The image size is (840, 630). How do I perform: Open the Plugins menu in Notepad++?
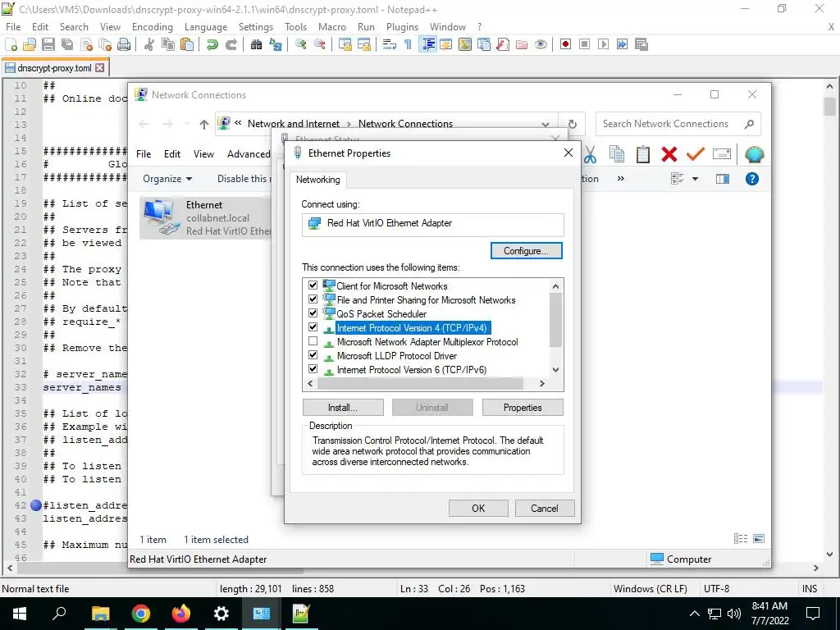click(402, 27)
